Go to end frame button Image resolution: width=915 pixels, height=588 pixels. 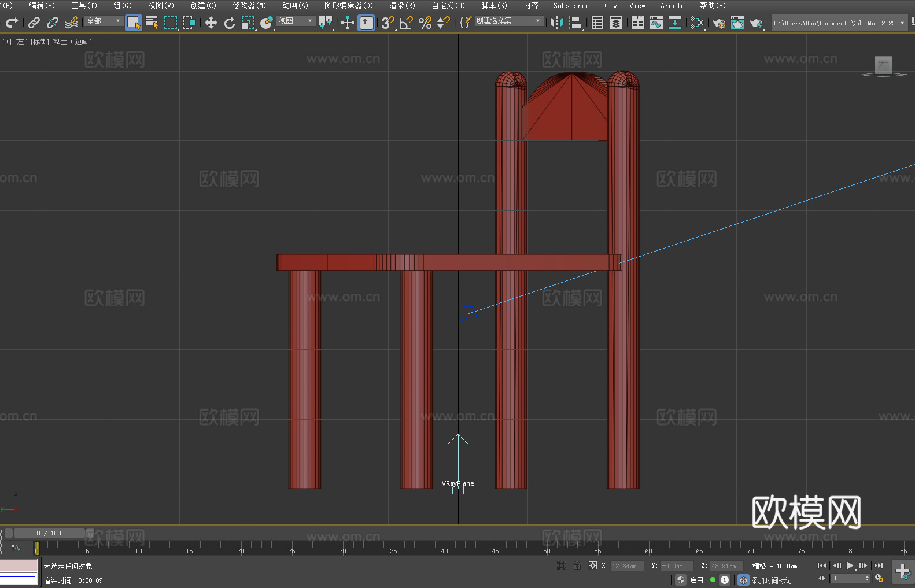click(879, 565)
